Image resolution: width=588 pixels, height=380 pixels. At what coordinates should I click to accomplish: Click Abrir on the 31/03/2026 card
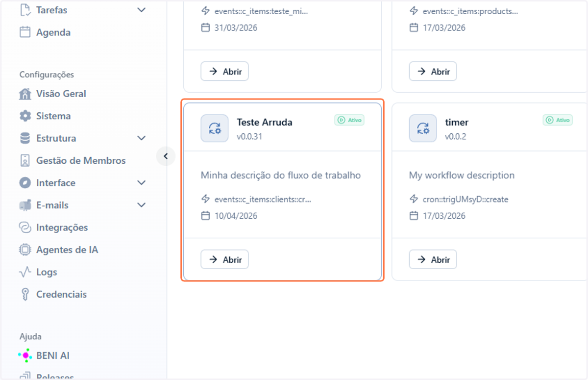pyautogui.click(x=224, y=72)
